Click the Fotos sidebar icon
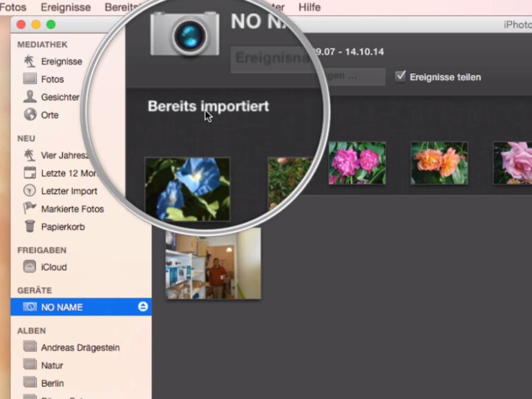Viewport: 532px width, 399px height. click(30, 78)
